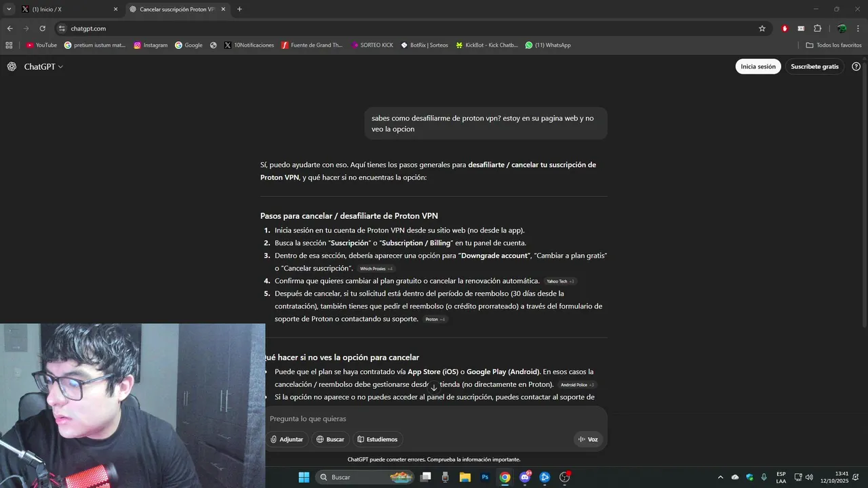Screen dimensions: 868x488
Task: Open the site info icon beside URL
Action: click(62, 28)
